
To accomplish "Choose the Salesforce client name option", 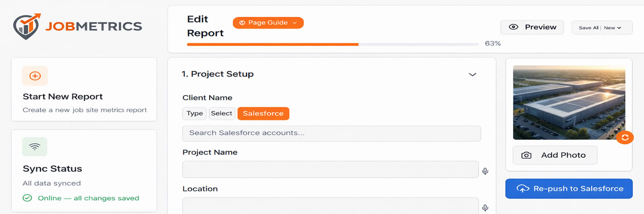I will point(263,113).
